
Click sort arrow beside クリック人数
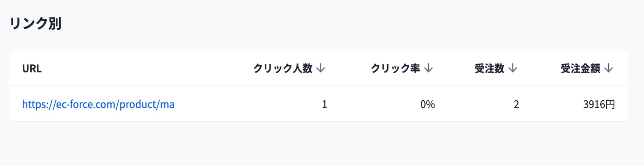click(x=321, y=68)
